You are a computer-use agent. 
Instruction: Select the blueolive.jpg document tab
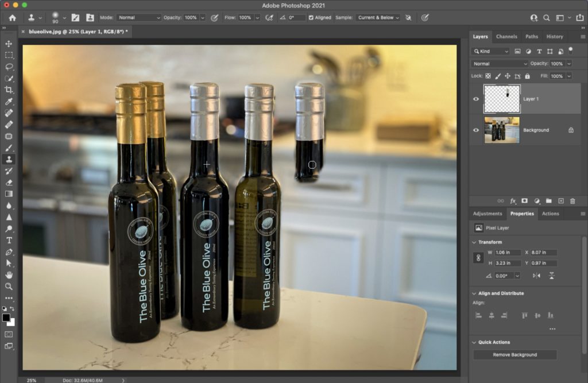click(x=78, y=32)
